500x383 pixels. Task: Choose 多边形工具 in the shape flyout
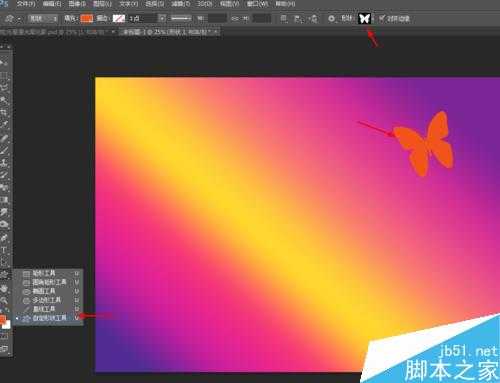click(49, 300)
